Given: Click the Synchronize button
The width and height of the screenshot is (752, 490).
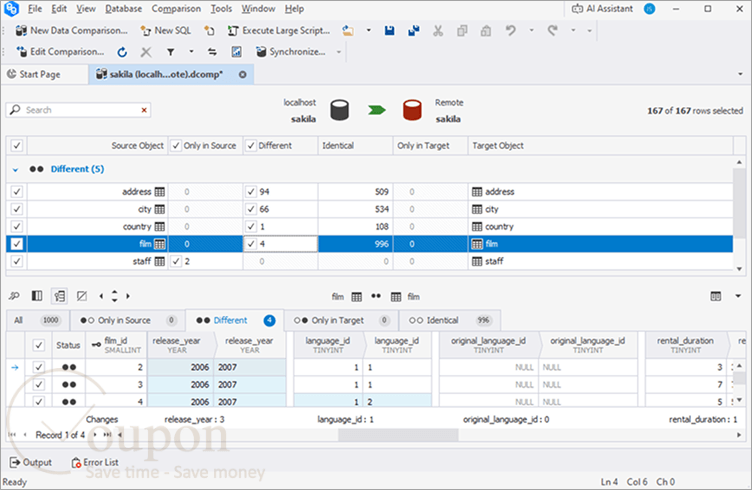Looking at the screenshot, I should click(291, 52).
